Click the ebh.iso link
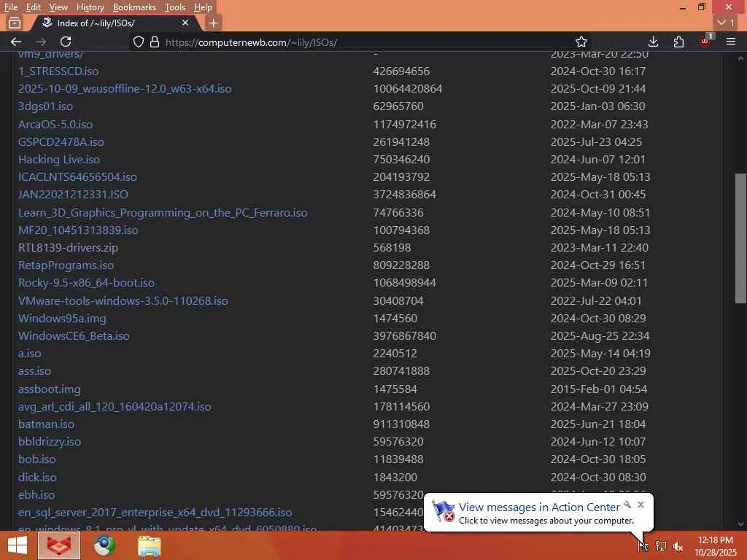Viewport: 747px width, 560px height. click(36, 495)
